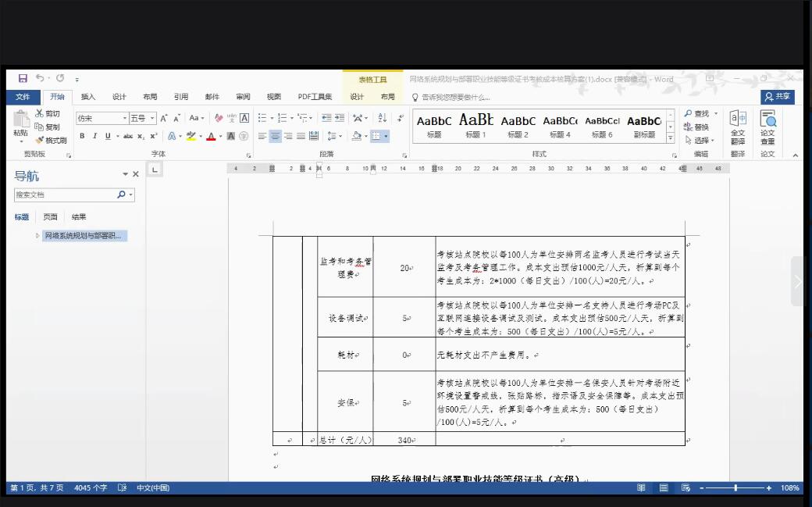Click the search document input field
This screenshot has width=812, height=507.
pyautogui.click(x=65, y=195)
